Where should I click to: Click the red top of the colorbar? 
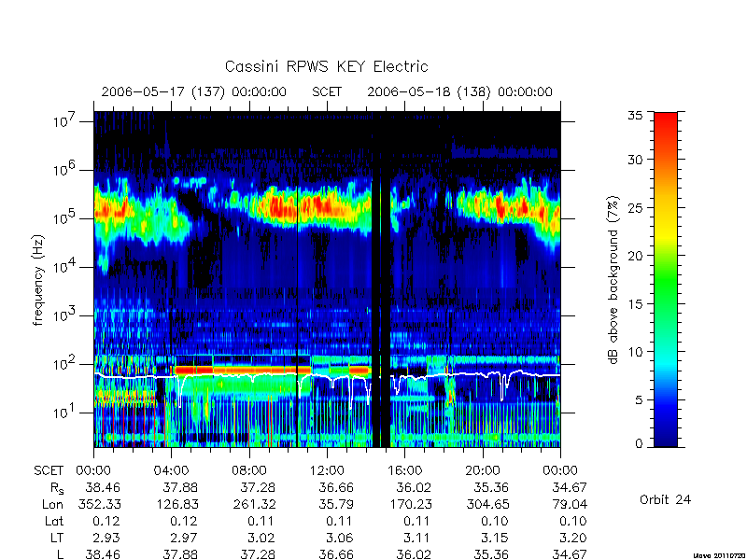click(666, 121)
